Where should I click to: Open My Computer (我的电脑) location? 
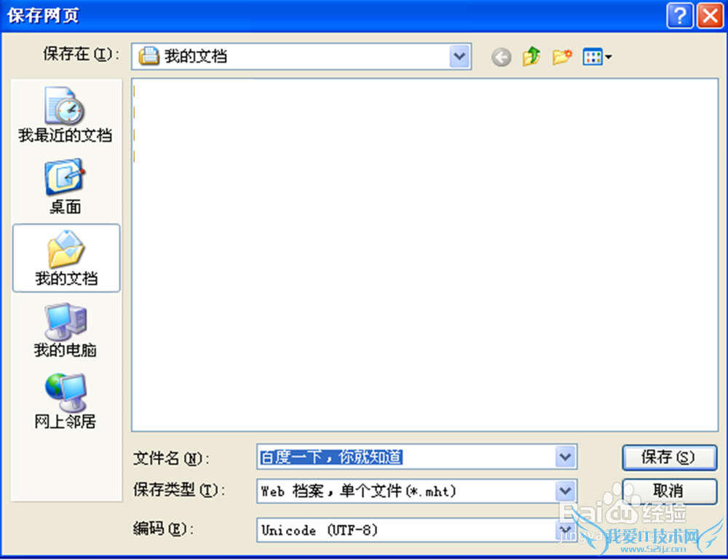(66, 330)
